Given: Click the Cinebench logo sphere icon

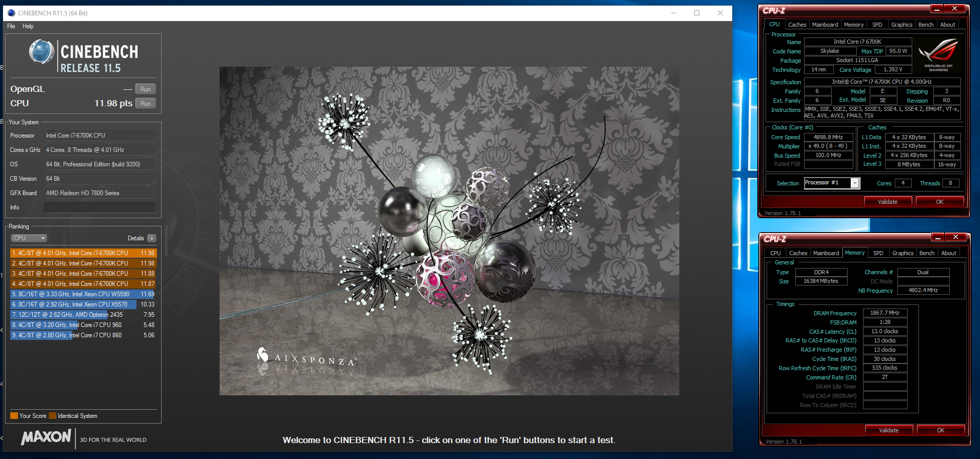Looking at the screenshot, I should (42, 52).
